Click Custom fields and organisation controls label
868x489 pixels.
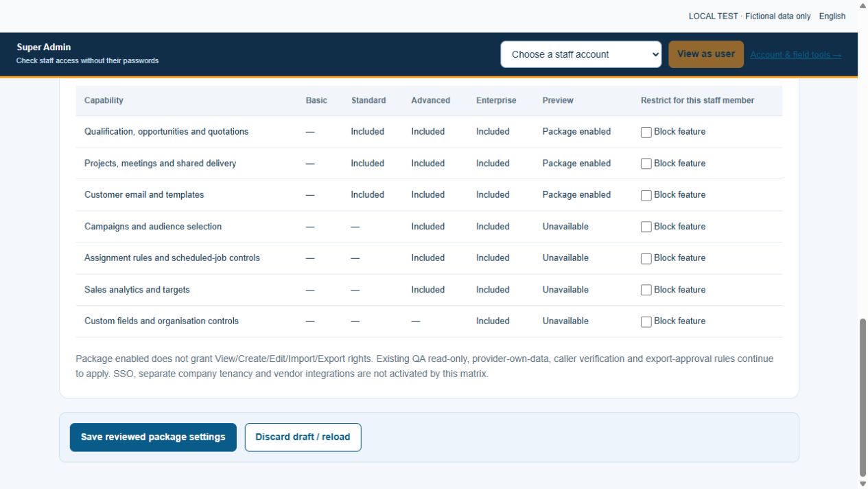pyautogui.click(x=162, y=321)
